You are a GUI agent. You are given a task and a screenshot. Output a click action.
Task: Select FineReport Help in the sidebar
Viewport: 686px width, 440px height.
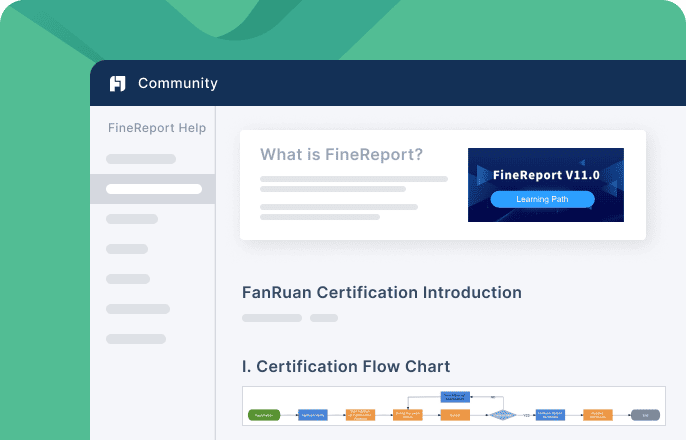(x=157, y=128)
